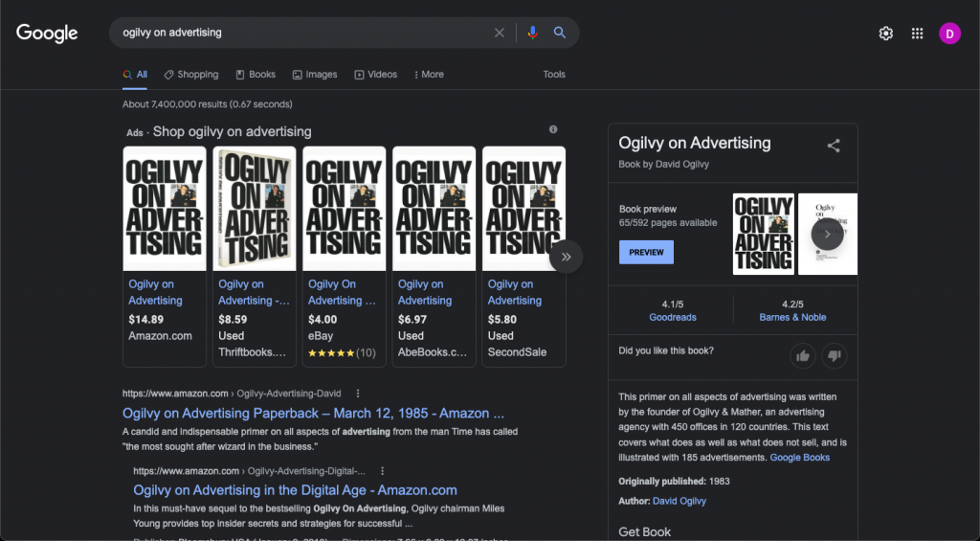
Task: Click the Amazon.com ad book cover
Action: [x=165, y=209]
